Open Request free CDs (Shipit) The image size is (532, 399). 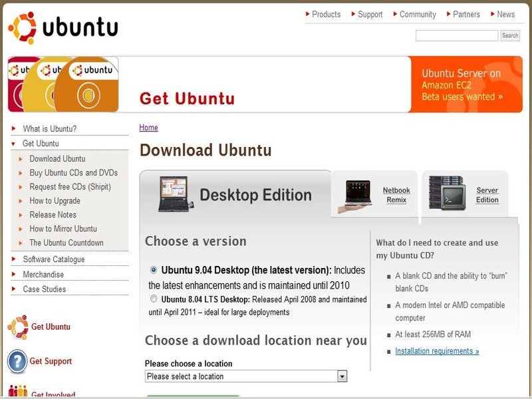[x=70, y=187]
